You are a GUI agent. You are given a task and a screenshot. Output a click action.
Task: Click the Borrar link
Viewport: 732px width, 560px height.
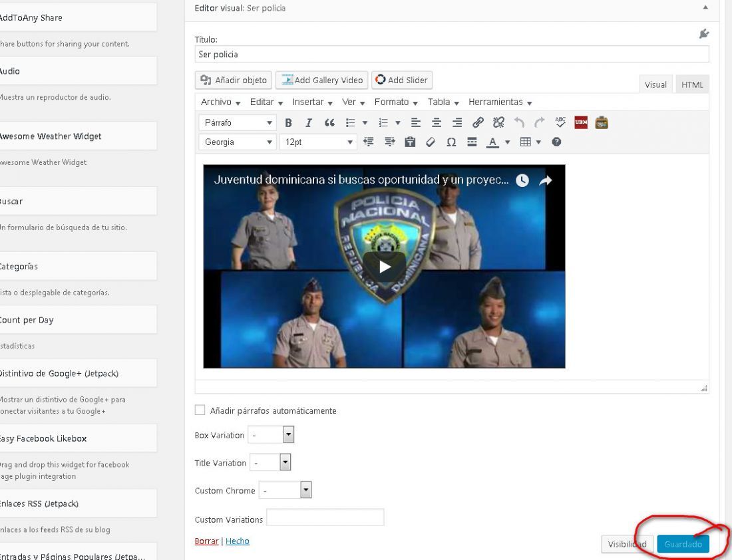pyautogui.click(x=206, y=541)
